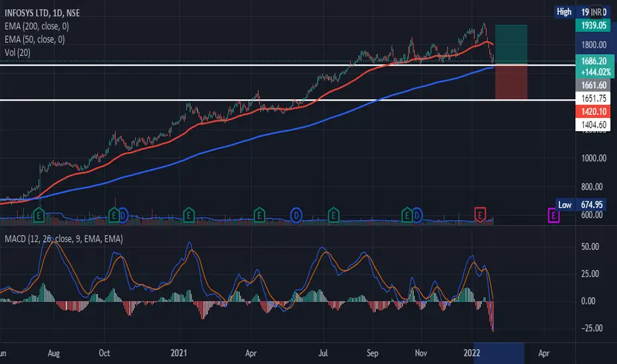Open the red earnings marker in January 2022

coord(480,215)
